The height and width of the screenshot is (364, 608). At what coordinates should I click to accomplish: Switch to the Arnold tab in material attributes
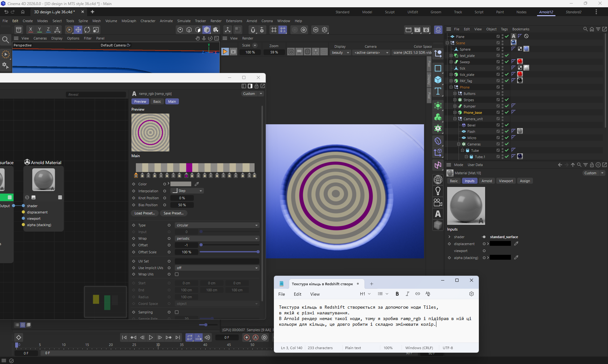tap(486, 181)
